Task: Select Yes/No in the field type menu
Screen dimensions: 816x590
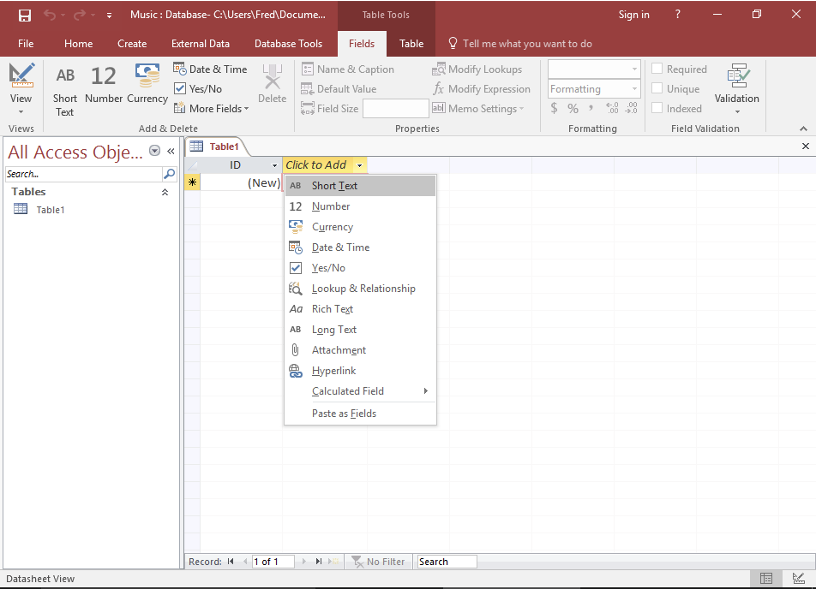Action: [x=328, y=268]
